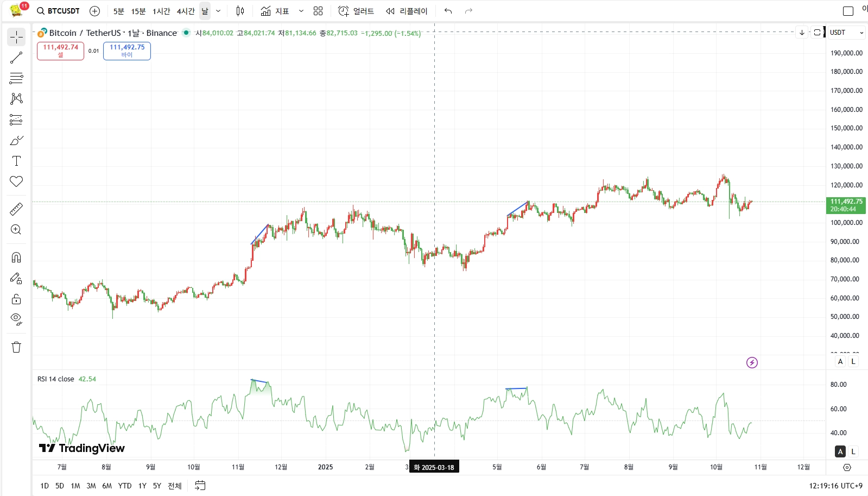Viewport: 868px width, 496px height.
Task: Select the brush drawing tool
Action: pyautogui.click(x=16, y=140)
